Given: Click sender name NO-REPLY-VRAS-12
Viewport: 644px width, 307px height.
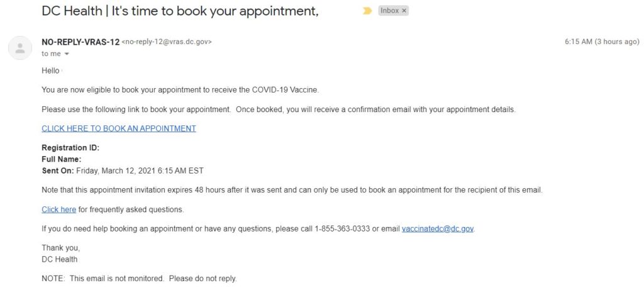Looking at the screenshot, I should tap(80, 42).
